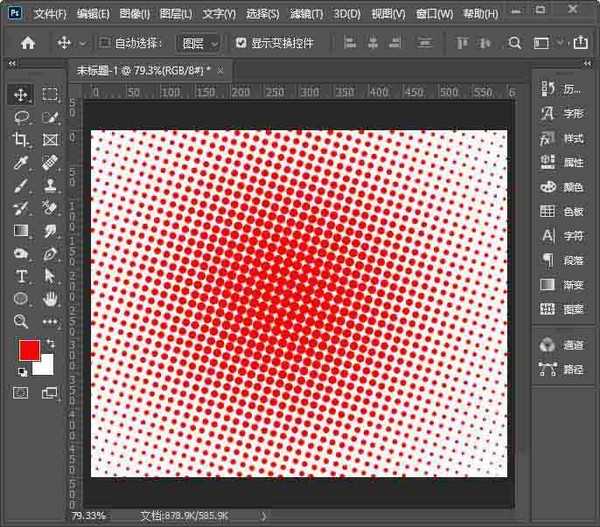Click red foreground color swatch

pos(28,348)
